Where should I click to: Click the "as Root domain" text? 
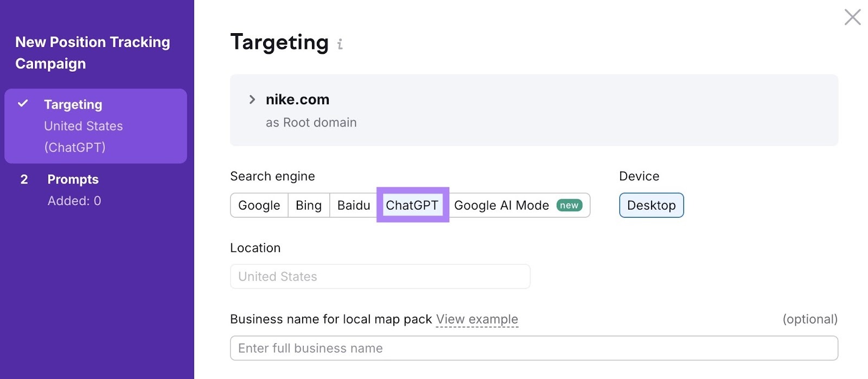311,123
